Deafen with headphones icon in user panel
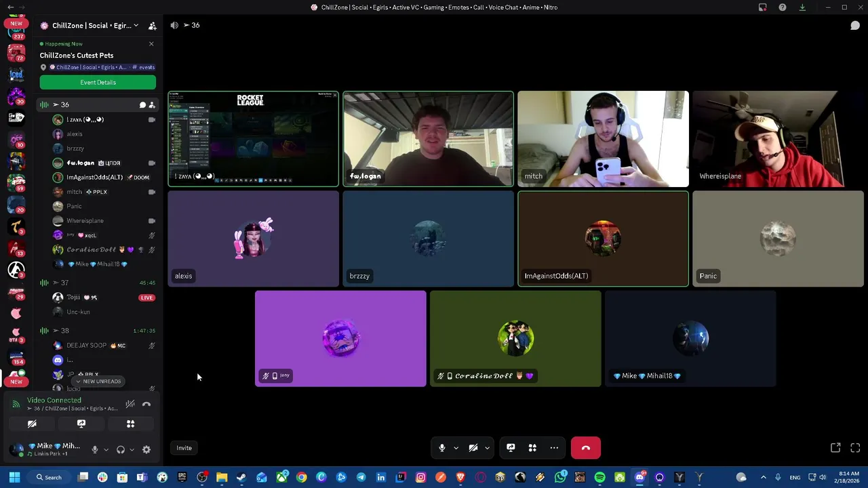868x488 pixels. click(121, 450)
